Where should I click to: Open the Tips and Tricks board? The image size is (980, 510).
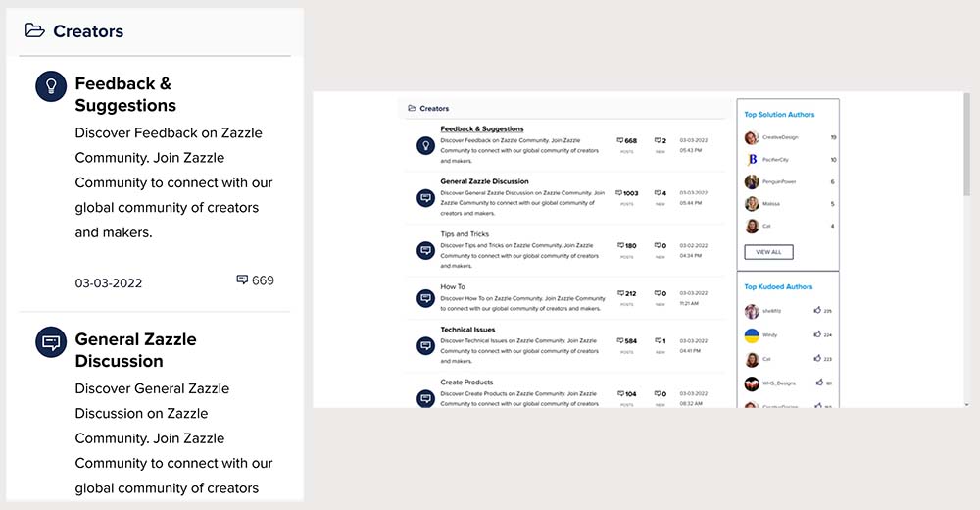[465, 234]
